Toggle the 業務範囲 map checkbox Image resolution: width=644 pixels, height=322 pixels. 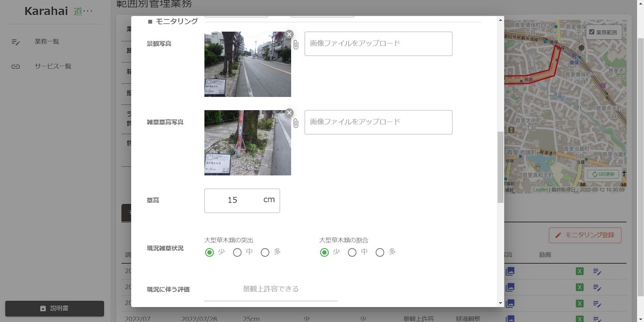592,32
